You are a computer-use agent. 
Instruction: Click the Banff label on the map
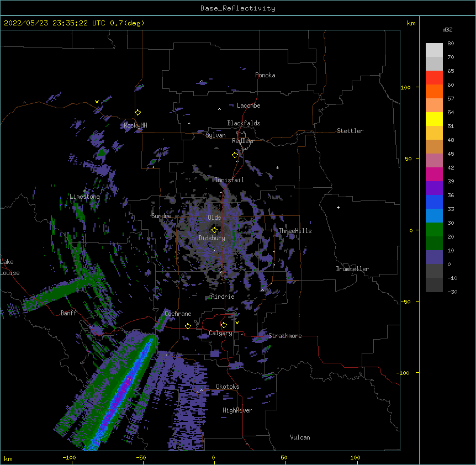pyautogui.click(x=68, y=313)
